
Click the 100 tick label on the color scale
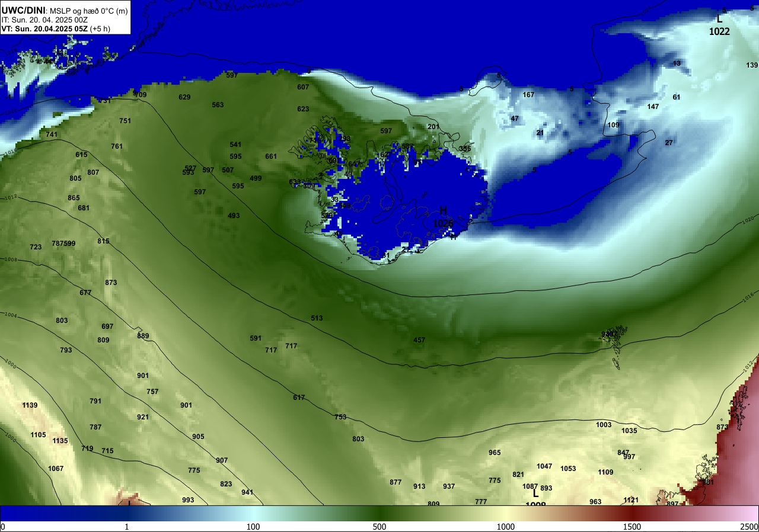click(x=253, y=527)
